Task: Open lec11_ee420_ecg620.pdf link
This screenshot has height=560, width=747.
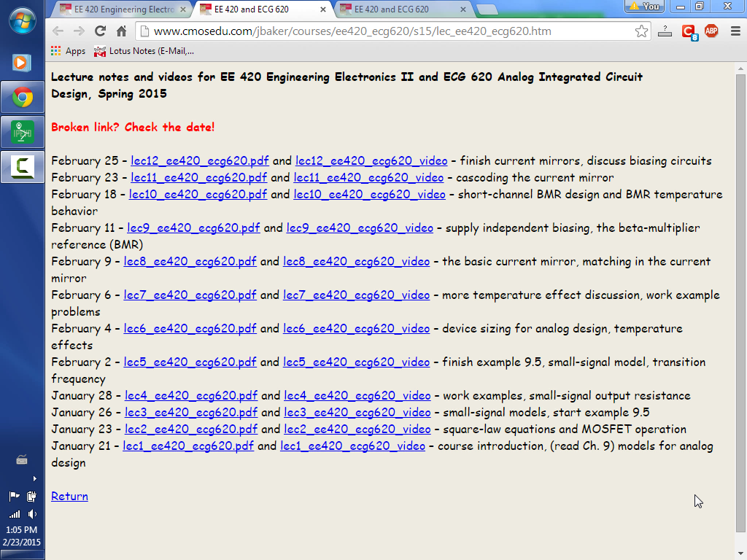Action: tap(198, 178)
